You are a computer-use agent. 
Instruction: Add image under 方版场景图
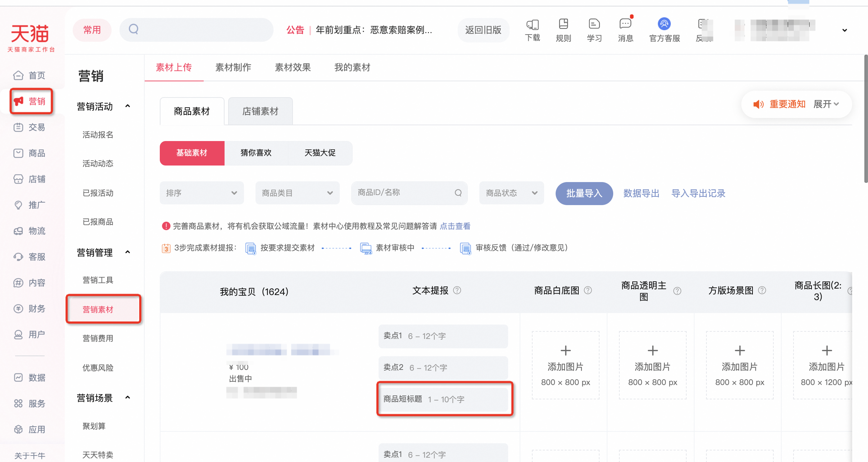coord(740,365)
